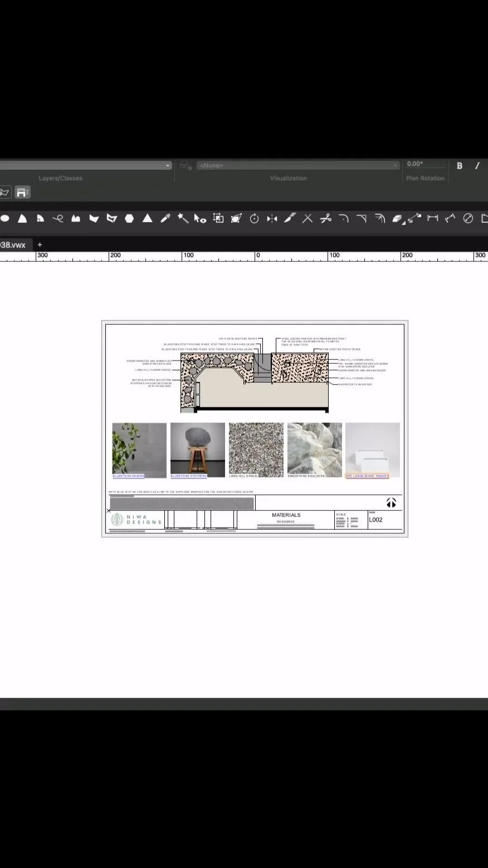The image size is (488, 868).
Task: Toggle italic text formatting
Action: [x=477, y=165]
